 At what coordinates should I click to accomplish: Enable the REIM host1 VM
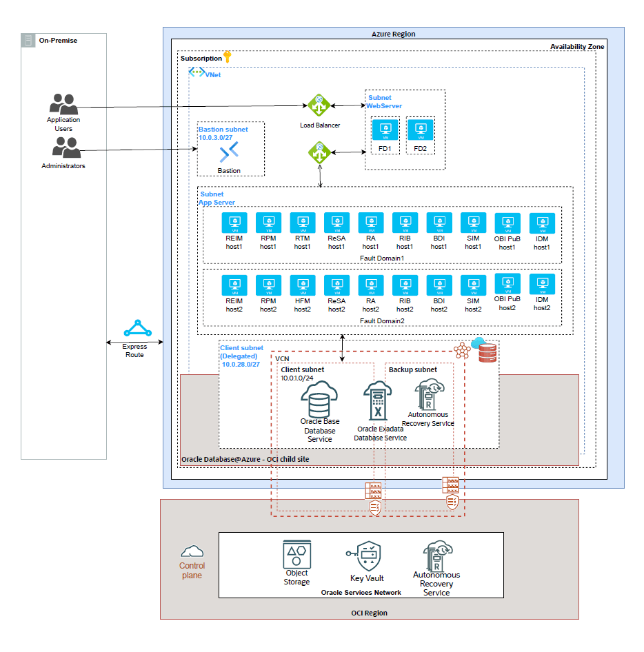234,223
